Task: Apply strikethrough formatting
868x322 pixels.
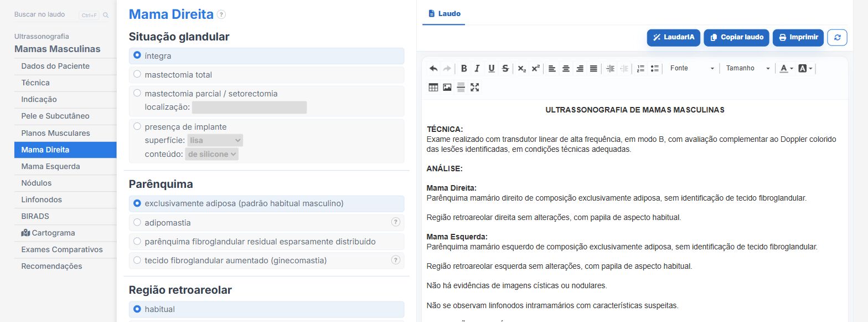Action: tap(505, 68)
